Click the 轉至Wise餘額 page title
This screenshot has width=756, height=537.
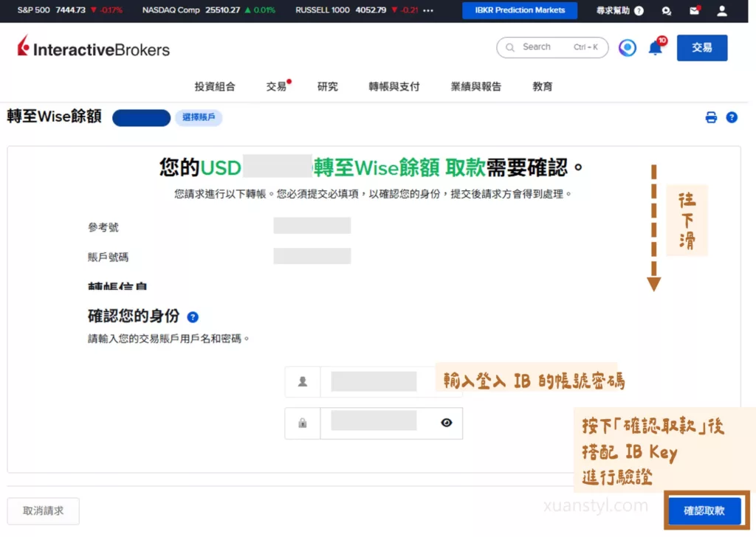55,116
